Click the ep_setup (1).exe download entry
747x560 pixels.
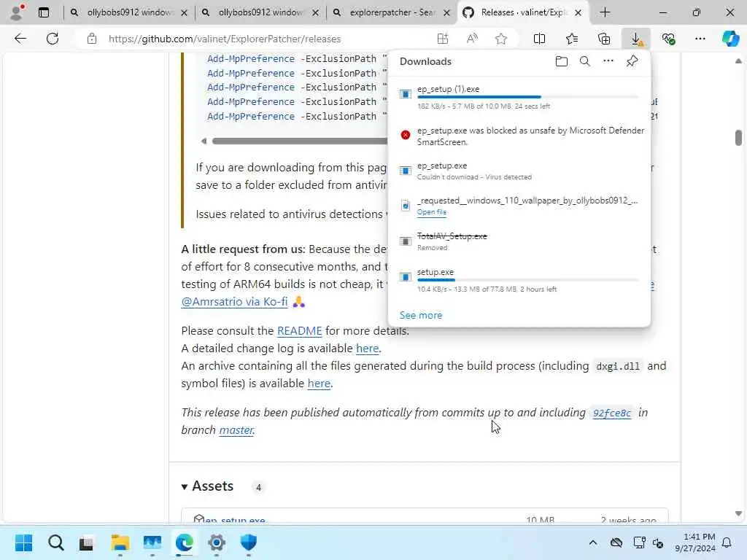(519, 97)
